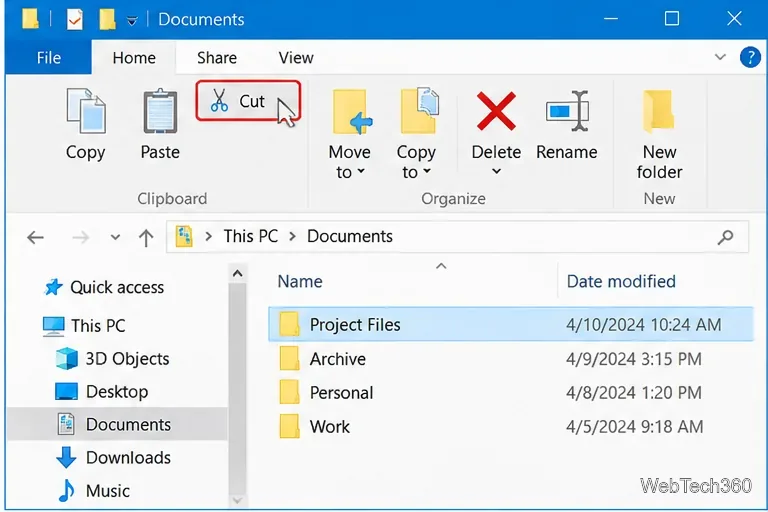Click the Music note icon
The height and width of the screenshot is (512, 768).
pos(66,490)
